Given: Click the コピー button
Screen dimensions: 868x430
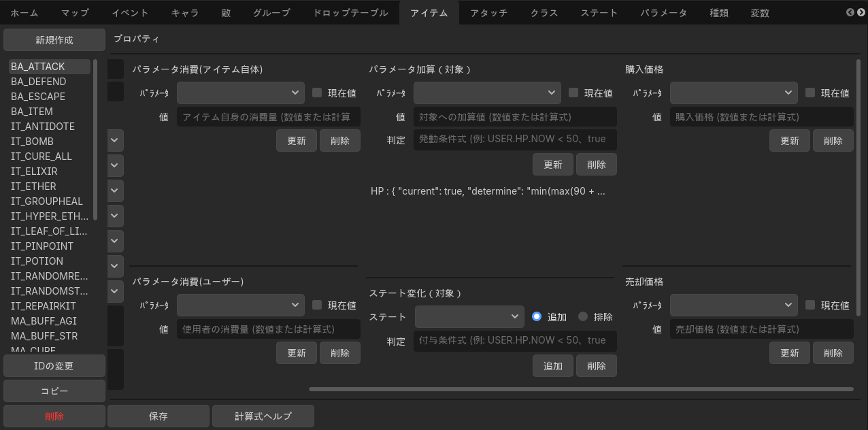Looking at the screenshot, I should (54, 391).
